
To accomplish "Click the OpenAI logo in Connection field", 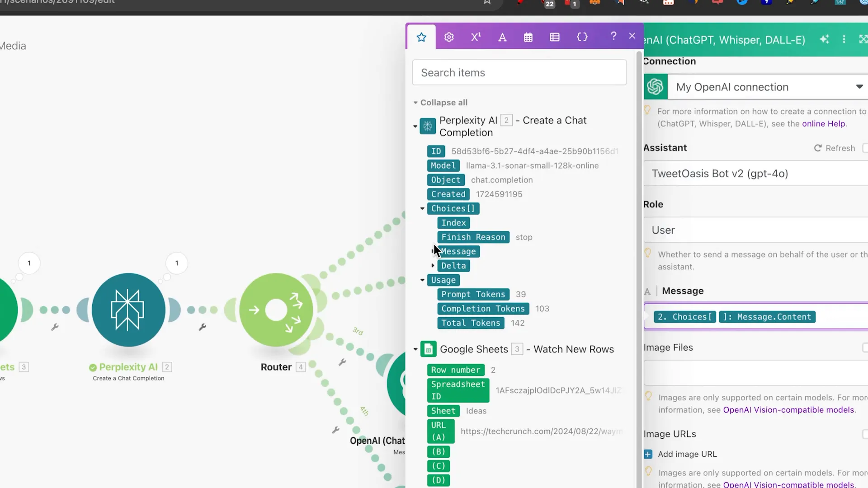I will tap(656, 87).
